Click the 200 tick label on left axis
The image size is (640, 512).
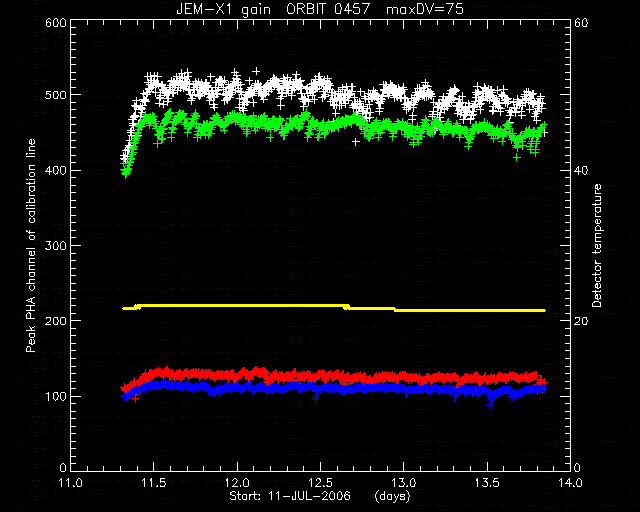point(56,321)
